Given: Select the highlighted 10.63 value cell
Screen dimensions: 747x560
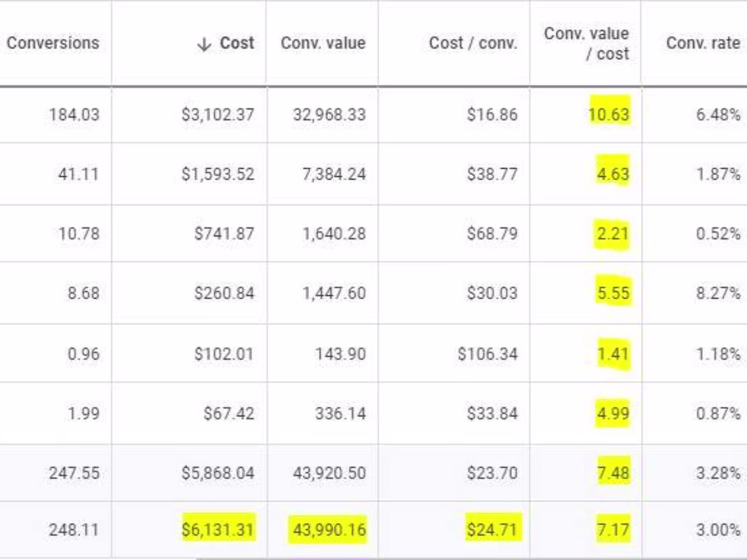Looking at the screenshot, I should (x=609, y=114).
